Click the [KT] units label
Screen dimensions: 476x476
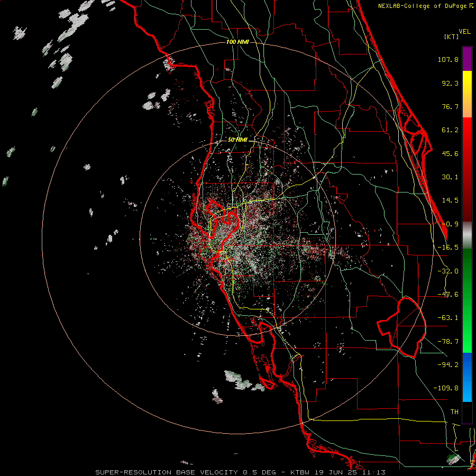452,36
